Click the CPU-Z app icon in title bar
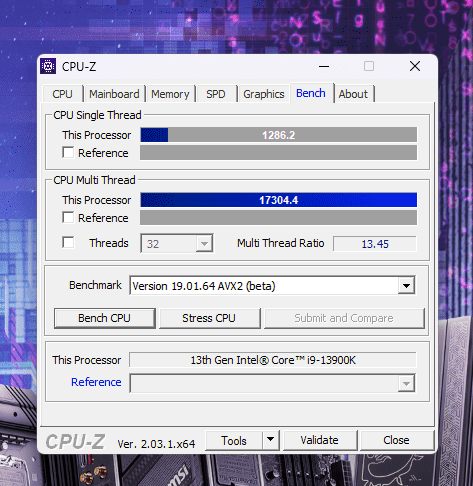Image resolution: width=473 pixels, height=486 pixels. (x=48, y=66)
